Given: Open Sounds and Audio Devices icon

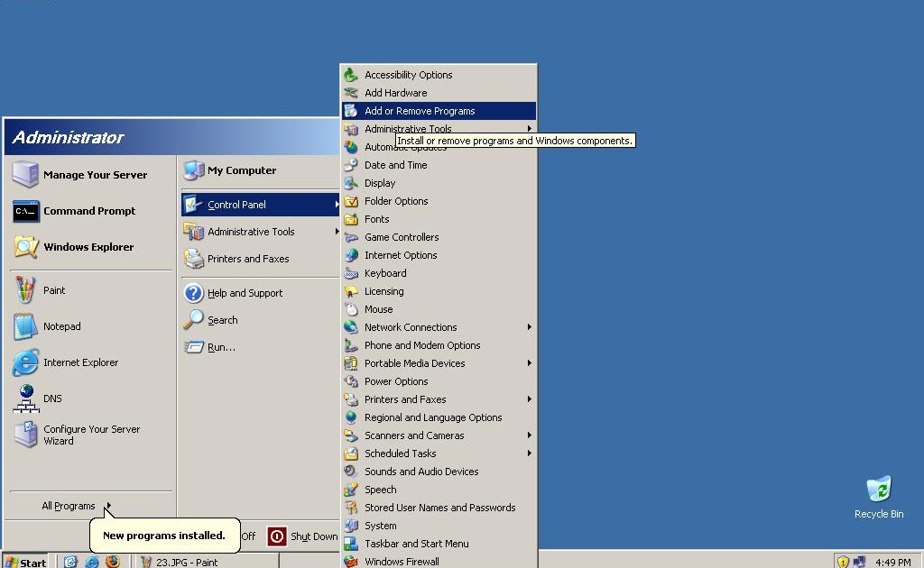Looking at the screenshot, I should pos(351,472).
